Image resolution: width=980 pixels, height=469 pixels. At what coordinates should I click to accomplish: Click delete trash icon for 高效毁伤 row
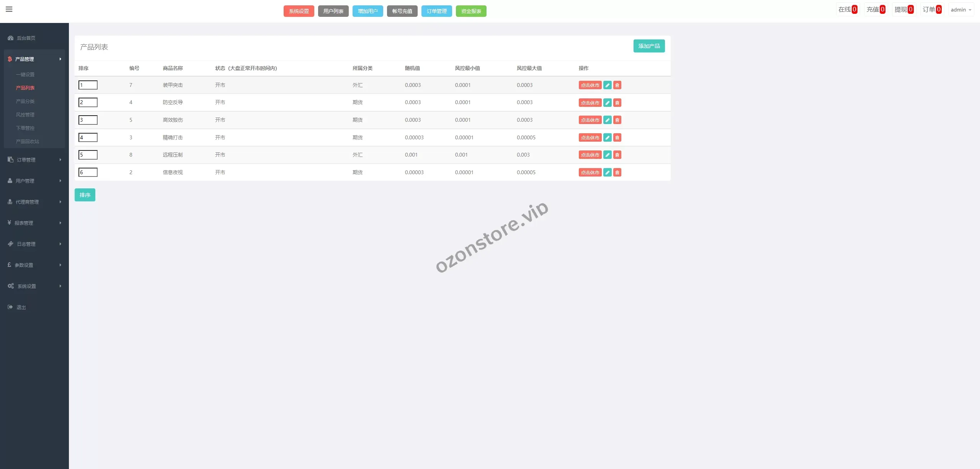617,120
